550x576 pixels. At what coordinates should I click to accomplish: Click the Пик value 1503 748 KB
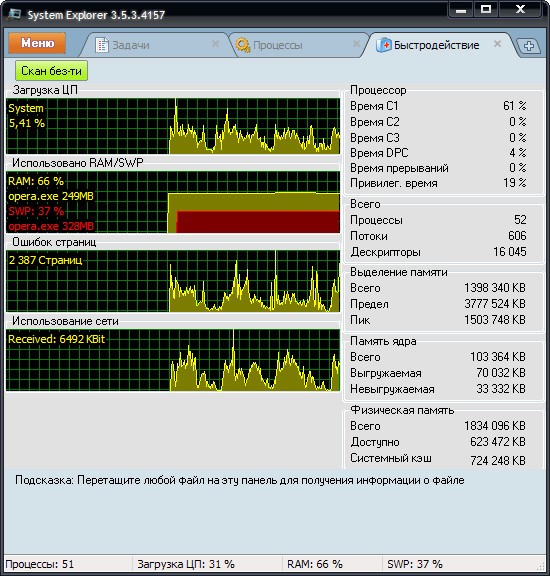pos(495,320)
